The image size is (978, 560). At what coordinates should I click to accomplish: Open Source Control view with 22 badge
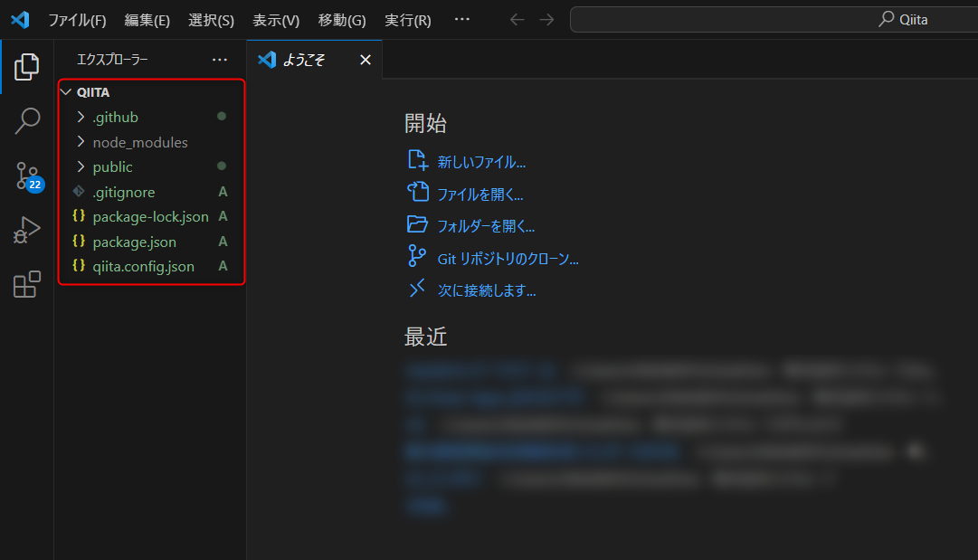(29, 176)
